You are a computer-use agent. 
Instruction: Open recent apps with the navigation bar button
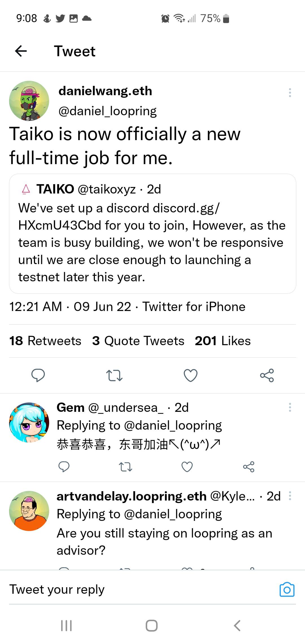click(x=66, y=625)
